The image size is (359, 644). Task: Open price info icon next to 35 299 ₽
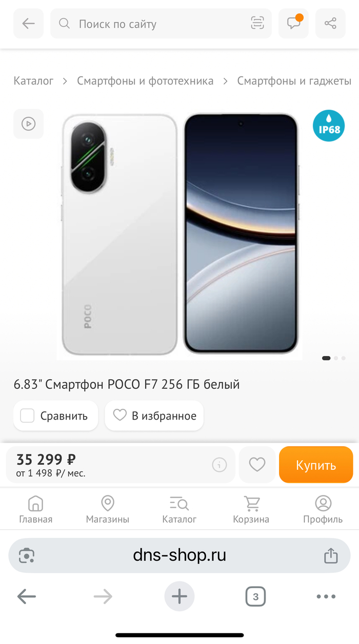(x=220, y=465)
